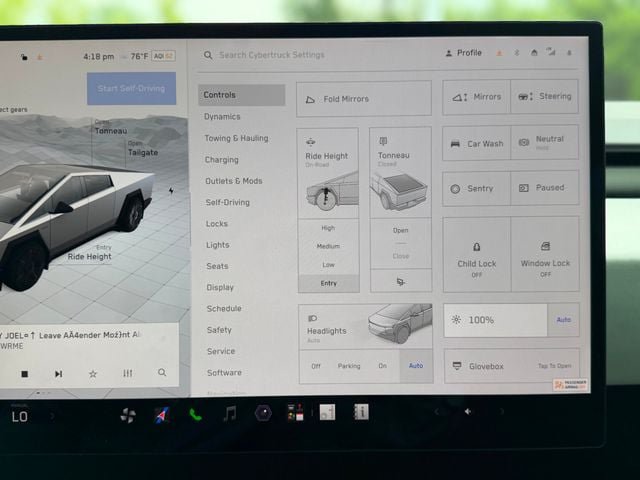Toggle Window Lock
Screen dimensions: 640x480
(545, 254)
